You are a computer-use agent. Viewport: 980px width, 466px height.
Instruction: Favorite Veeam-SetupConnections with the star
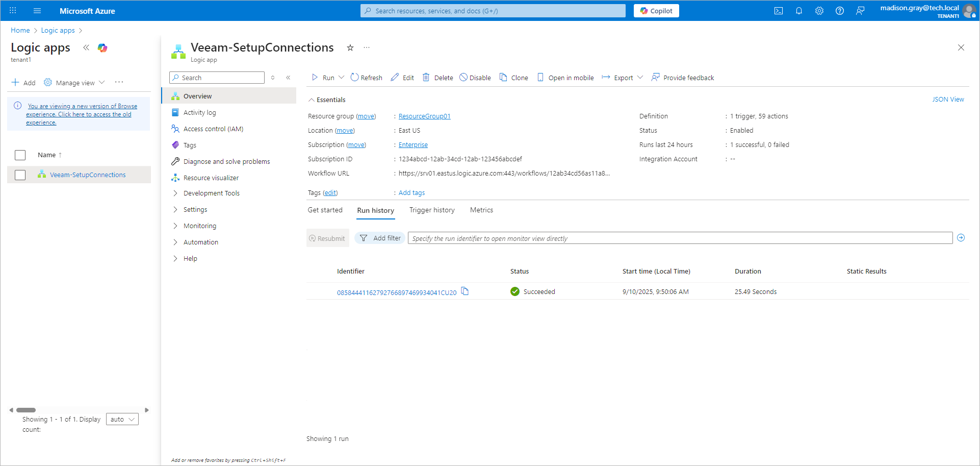coord(350,47)
